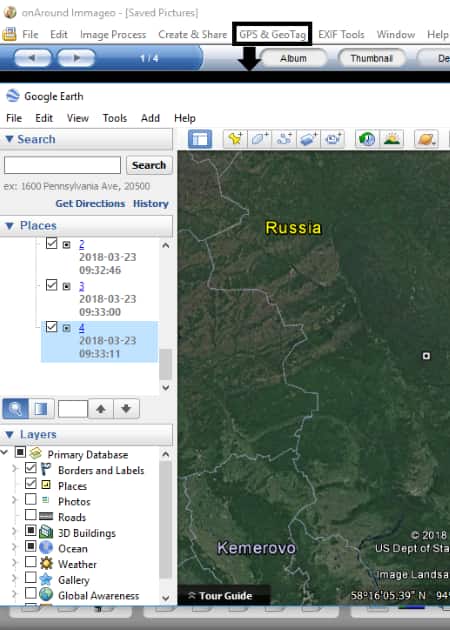The width and height of the screenshot is (450, 630).
Task: Click the Thumbnail button in onAround Immageo
Action: pyautogui.click(x=371, y=58)
